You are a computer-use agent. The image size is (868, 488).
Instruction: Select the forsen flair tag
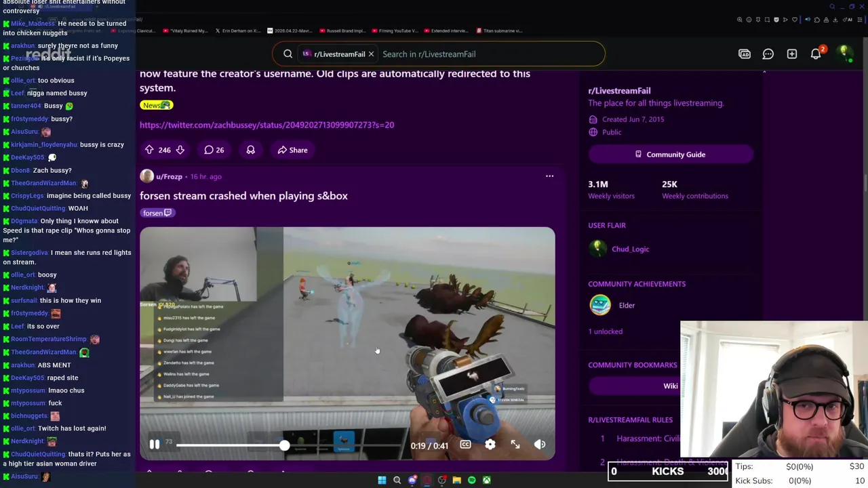tap(157, 213)
